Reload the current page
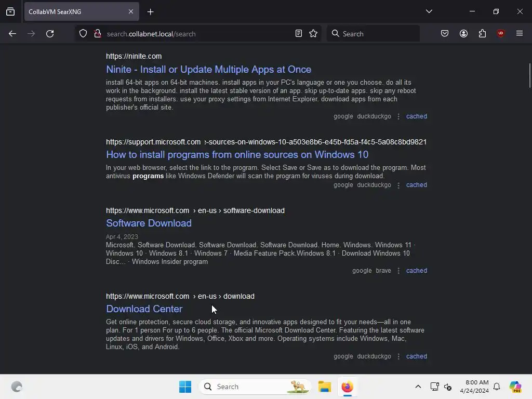This screenshot has height=399, width=532. click(x=50, y=34)
